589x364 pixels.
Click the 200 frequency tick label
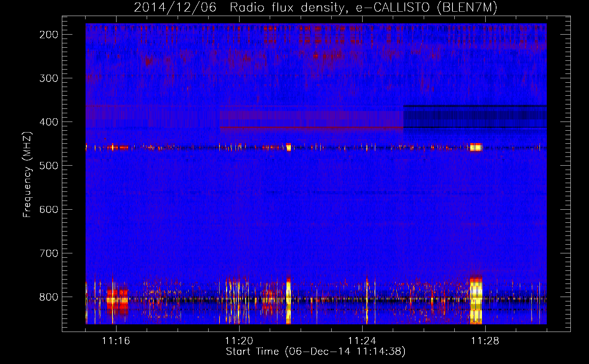(49, 35)
